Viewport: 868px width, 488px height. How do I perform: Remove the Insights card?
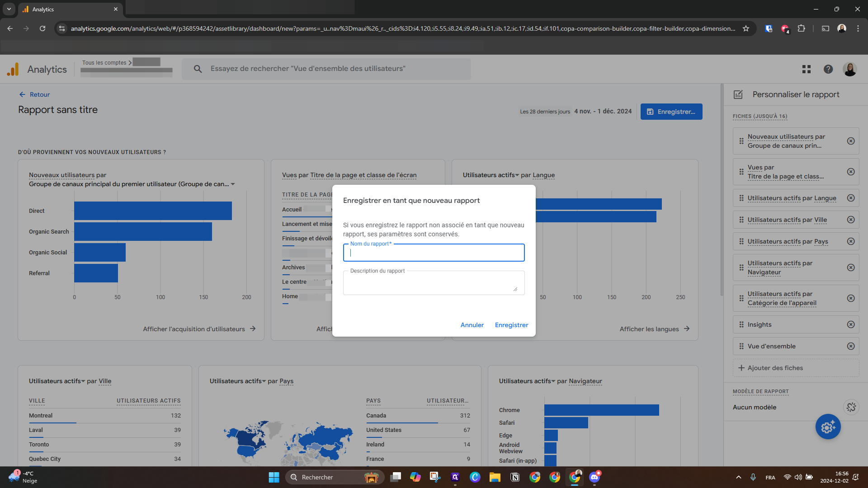851,324
